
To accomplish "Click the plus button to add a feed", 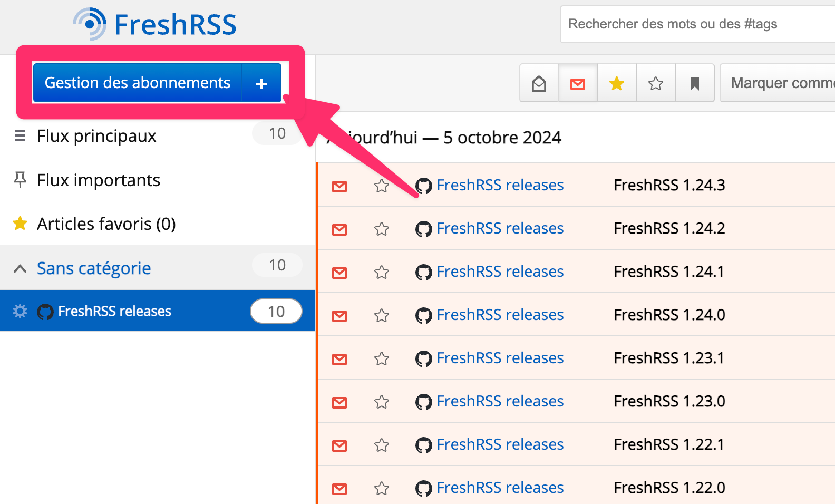I will pyautogui.click(x=261, y=83).
